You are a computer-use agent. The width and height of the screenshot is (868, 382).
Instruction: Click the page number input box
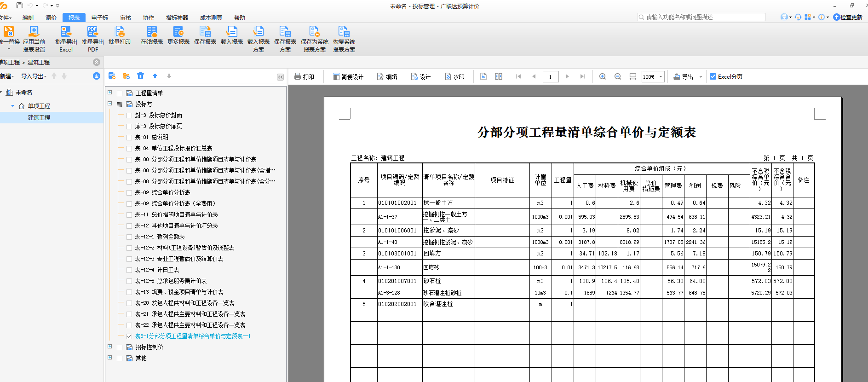coord(551,77)
